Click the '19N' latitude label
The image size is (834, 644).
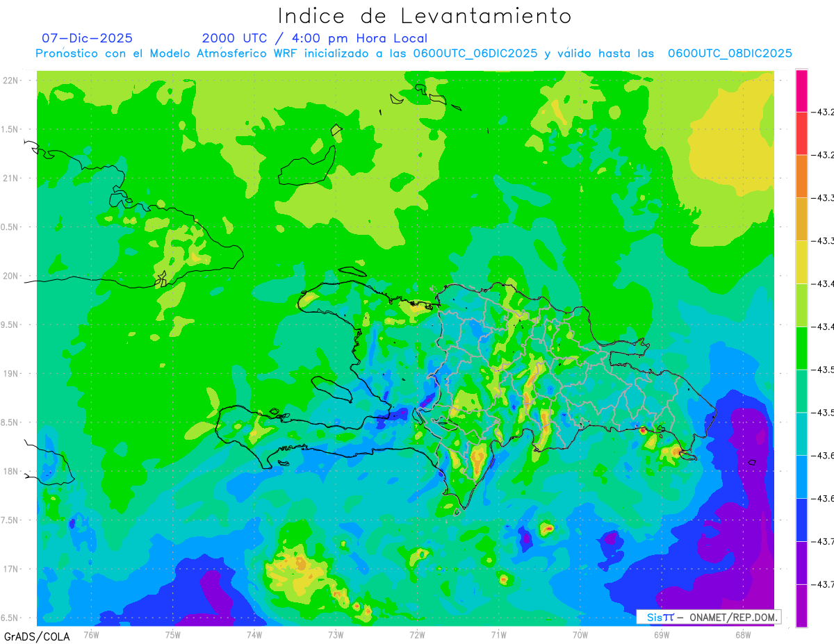(11, 374)
